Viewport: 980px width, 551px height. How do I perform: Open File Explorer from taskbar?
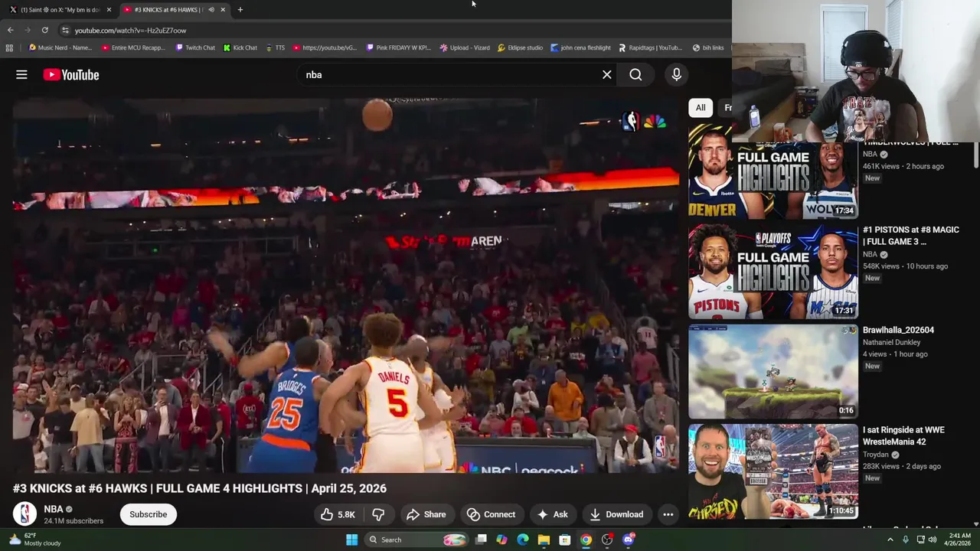[544, 540]
